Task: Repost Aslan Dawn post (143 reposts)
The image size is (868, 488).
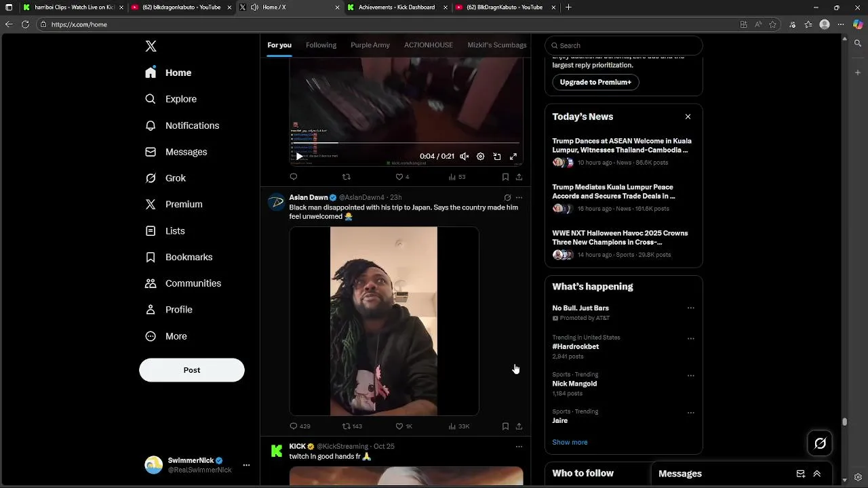Action: click(x=352, y=426)
